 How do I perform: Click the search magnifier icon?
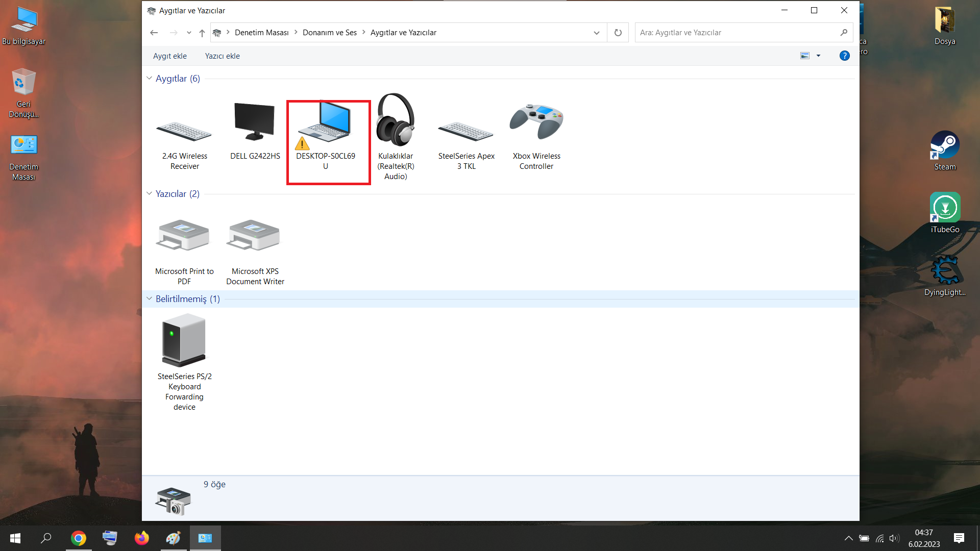pyautogui.click(x=844, y=33)
